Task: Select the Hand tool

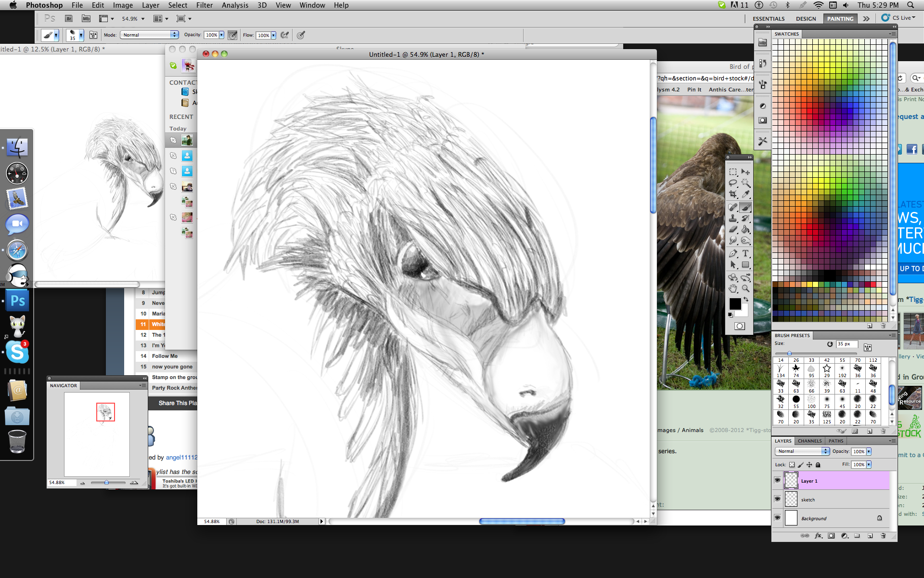Action: pos(733,289)
